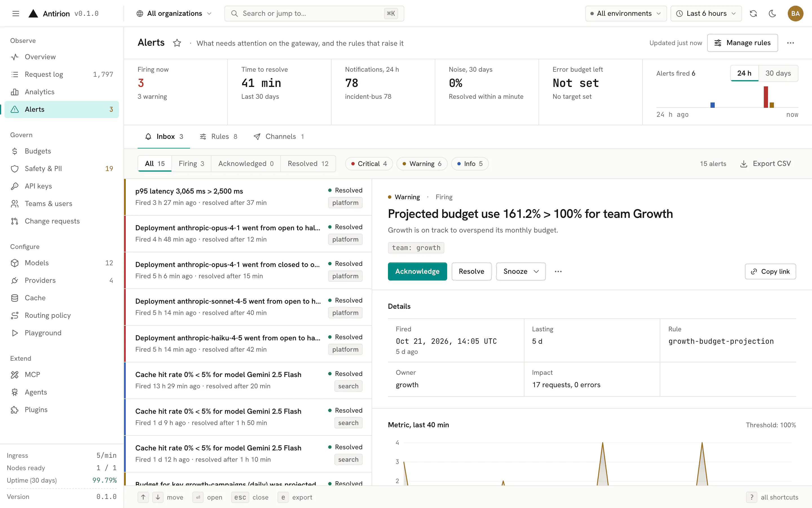Select the Acknowledged 0 filter

point(246,164)
